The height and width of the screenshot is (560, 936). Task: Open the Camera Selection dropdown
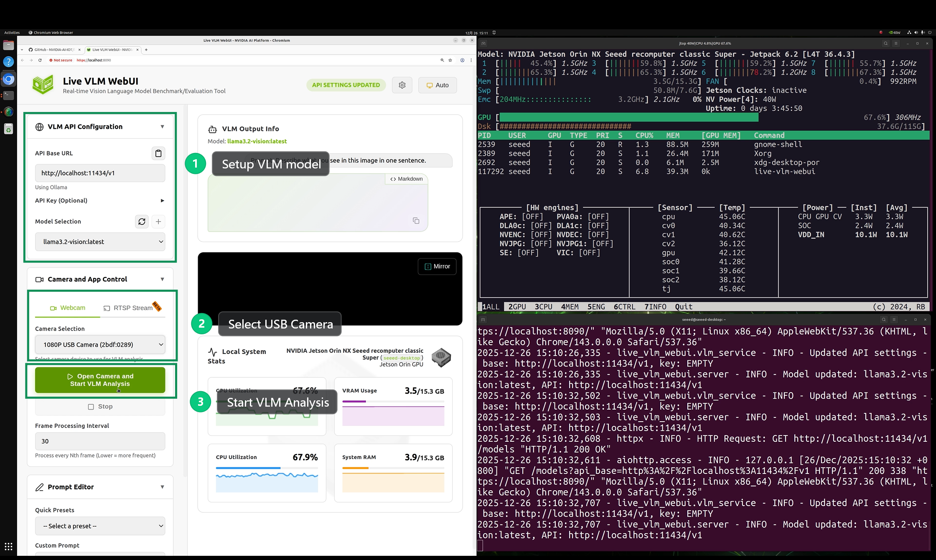click(100, 344)
